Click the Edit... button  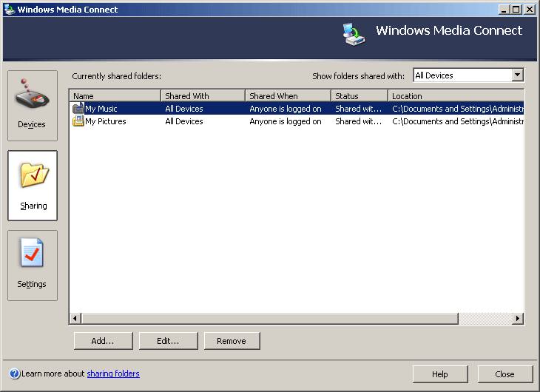(x=169, y=341)
